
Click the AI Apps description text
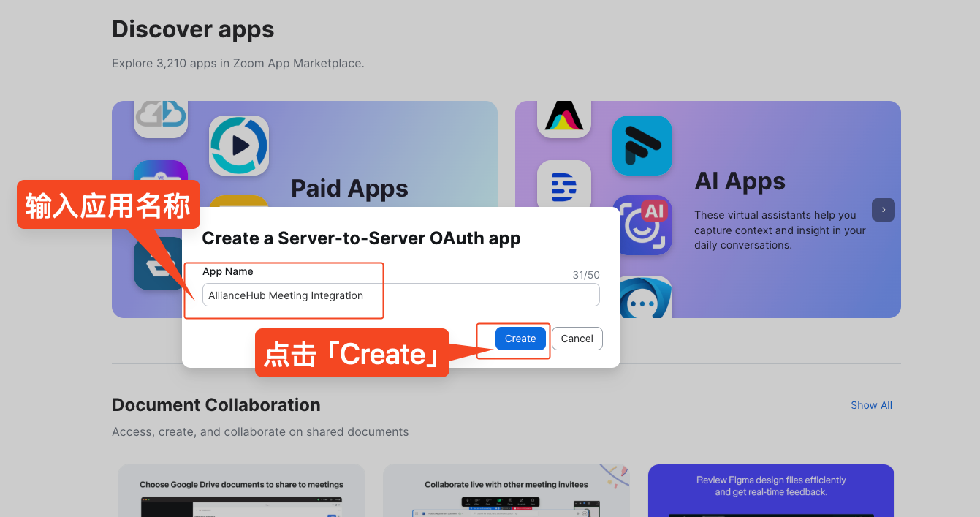[x=780, y=230]
